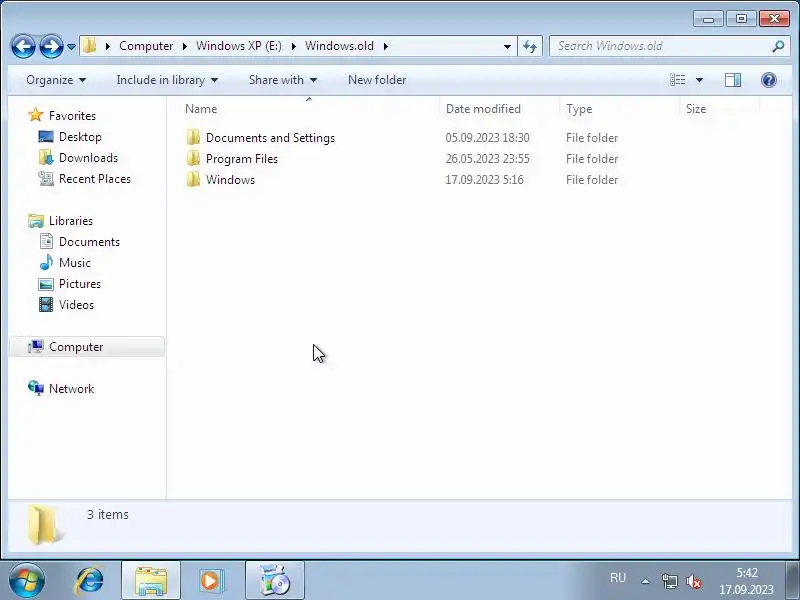Select the Program Files name

click(x=242, y=159)
